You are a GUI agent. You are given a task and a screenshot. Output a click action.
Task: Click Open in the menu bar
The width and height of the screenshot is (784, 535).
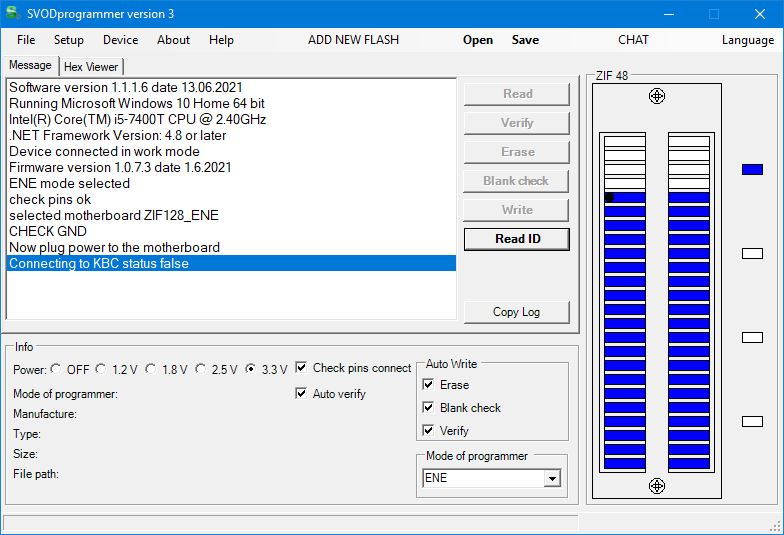coord(478,40)
